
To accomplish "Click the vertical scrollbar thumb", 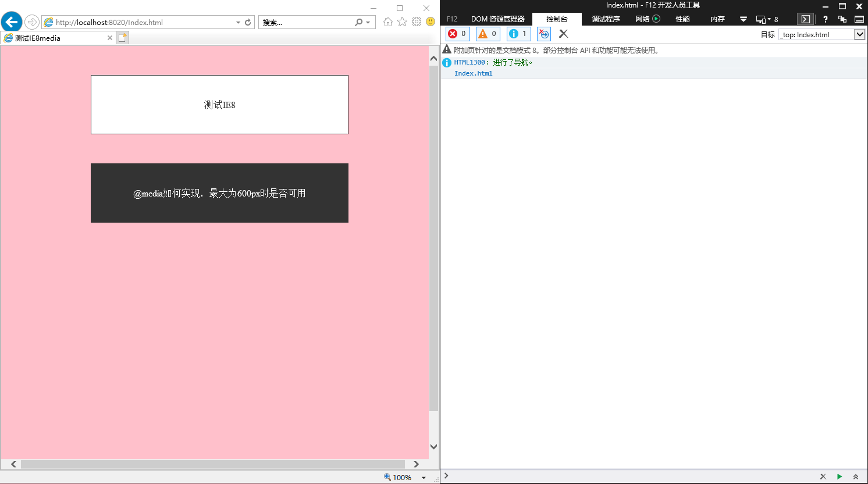I will pyautogui.click(x=433, y=238).
